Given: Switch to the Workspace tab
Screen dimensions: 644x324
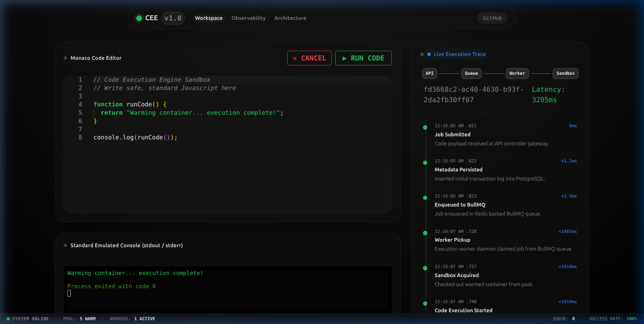Looking at the screenshot, I should click(x=209, y=18).
